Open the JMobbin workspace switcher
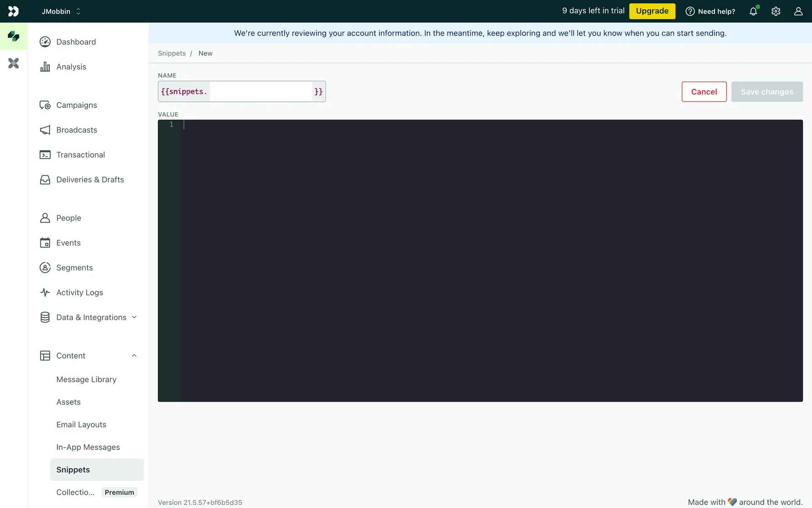The height and width of the screenshot is (508, 812). [61, 11]
